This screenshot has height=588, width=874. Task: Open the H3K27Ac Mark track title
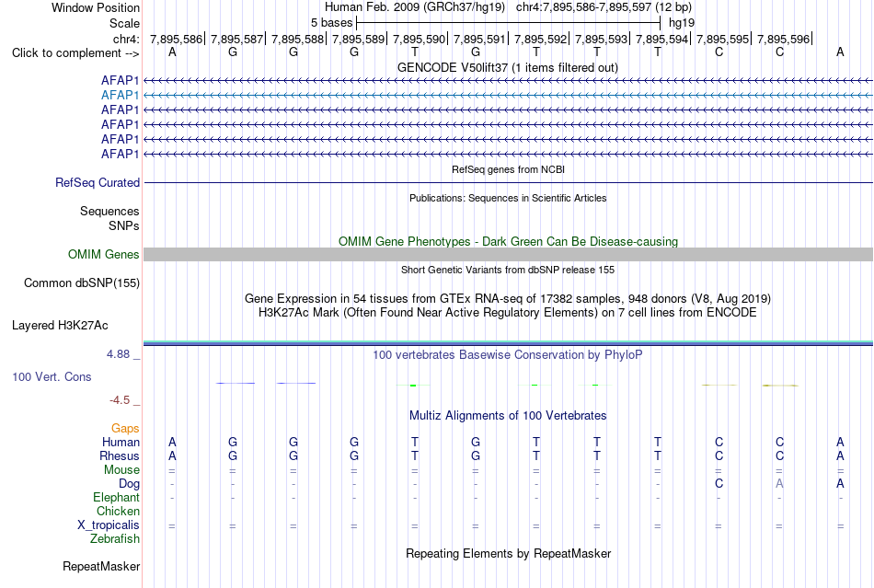tap(508, 313)
